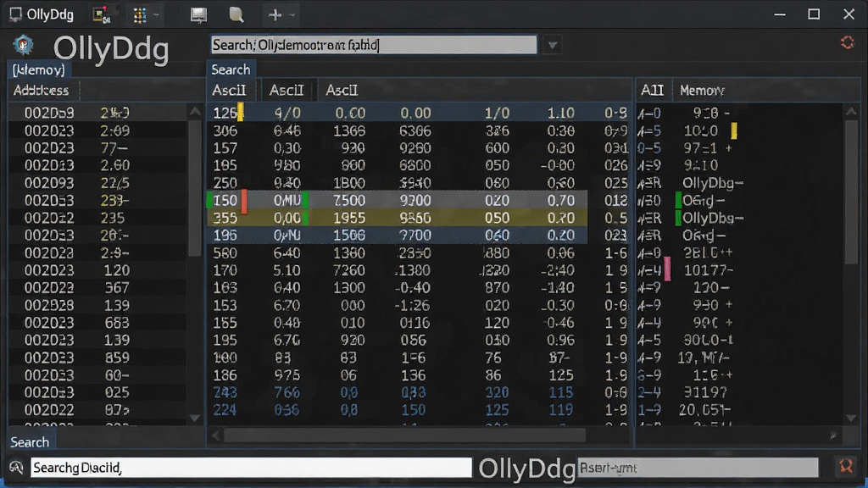Click the OllyDdg window icon in title bar
The width and height of the screenshot is (868, 488).
(x=15, y=14)
